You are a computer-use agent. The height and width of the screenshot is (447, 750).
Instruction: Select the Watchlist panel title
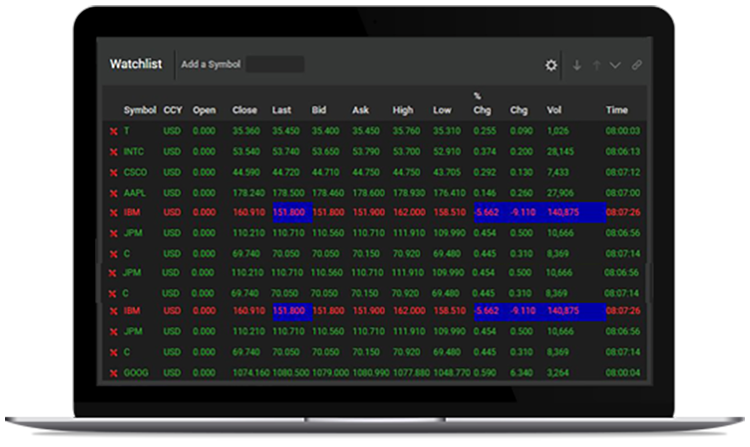point(134,64)
